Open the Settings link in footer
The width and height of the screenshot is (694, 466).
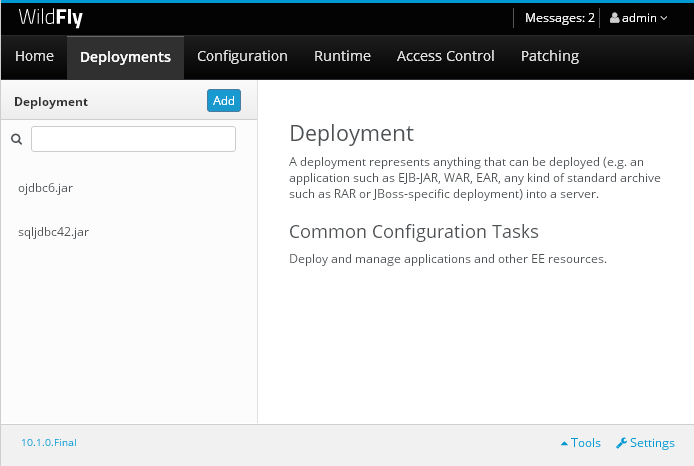pyautogui.click(x=645, y=443)
